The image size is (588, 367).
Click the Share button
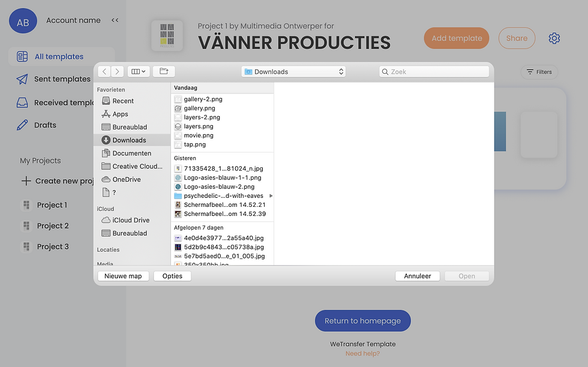coord(517,38)
